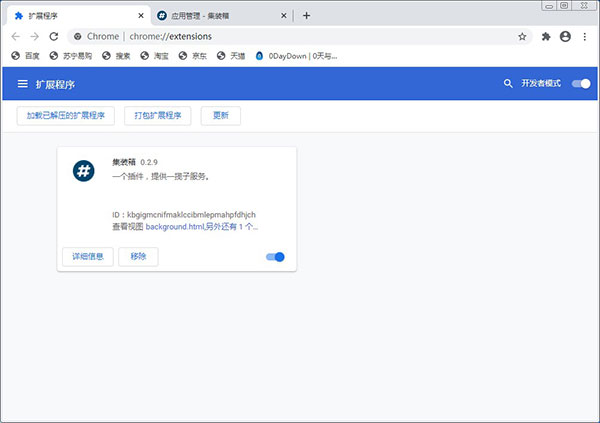Click the 集装箱 extension hash icon
Viewport: 600px width, 423px height.
point(84,171)
